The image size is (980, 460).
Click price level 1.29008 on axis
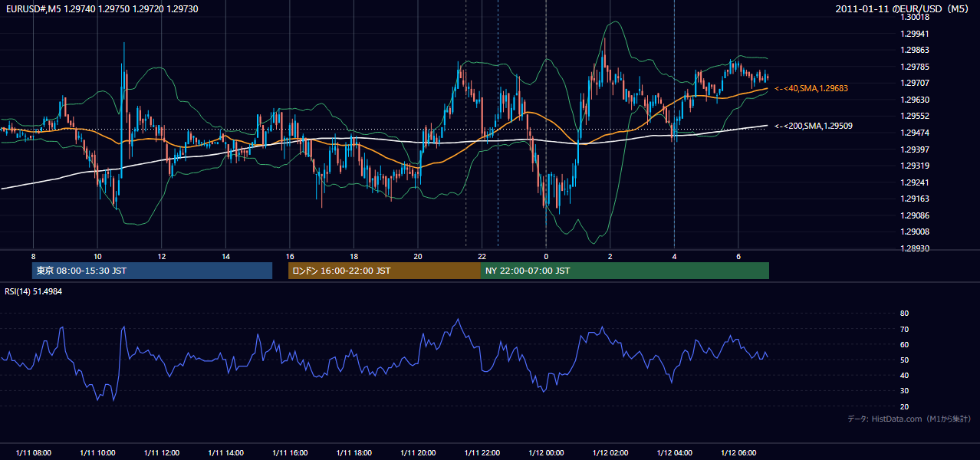pos(915,232)
